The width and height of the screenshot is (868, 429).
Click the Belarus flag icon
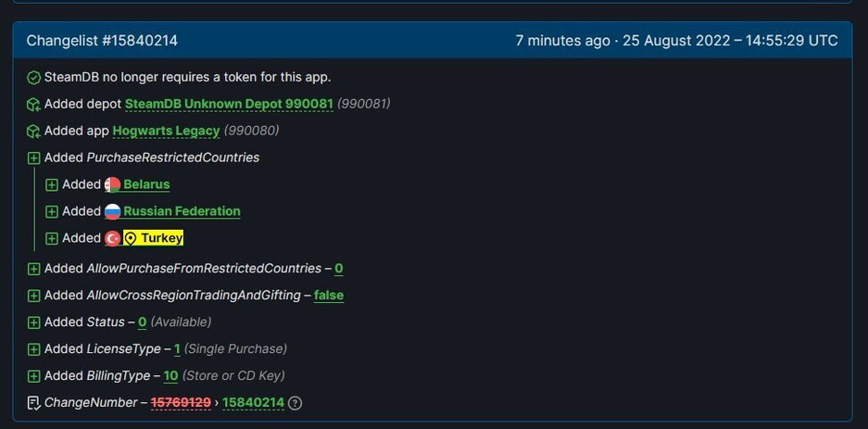point(112,185)
